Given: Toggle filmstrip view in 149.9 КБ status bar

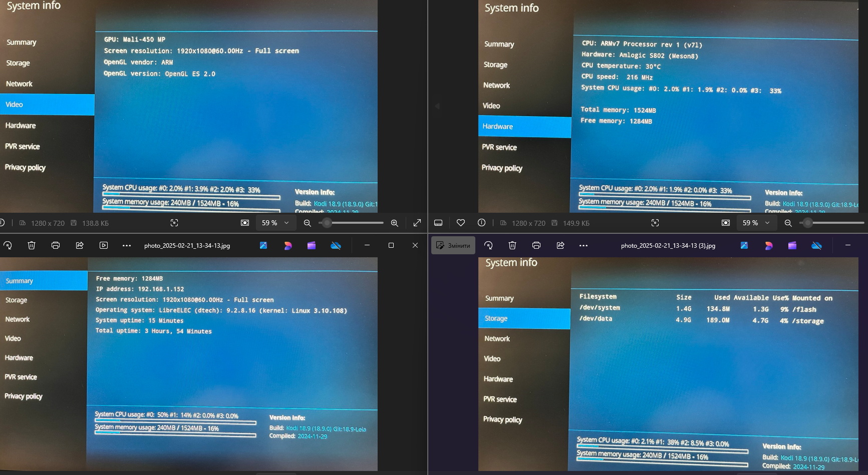Looking at the screenshot, I should [x=438, y=223].
